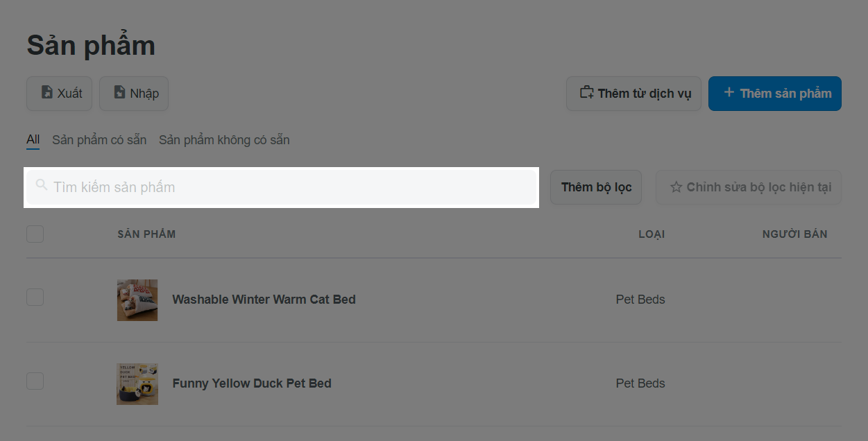Open Sản phẩm không có sẵn tab
868x441 pixels.
[224, 140]
